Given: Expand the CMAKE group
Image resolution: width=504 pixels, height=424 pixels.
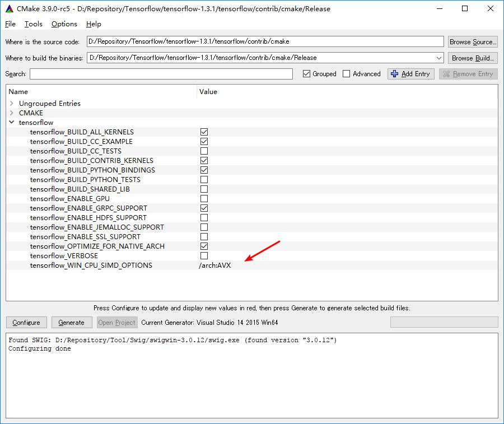Looking at the screenshot, I should (12, 113).
